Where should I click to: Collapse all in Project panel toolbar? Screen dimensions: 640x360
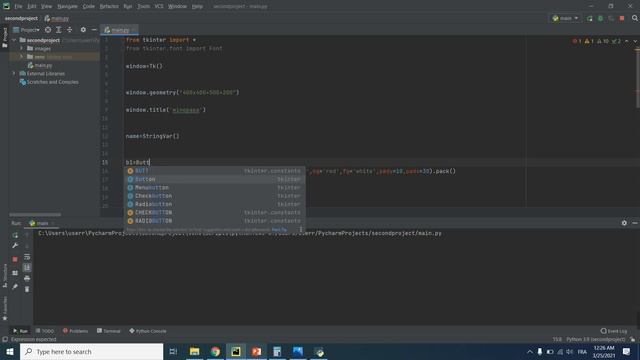tap(69, 30)
